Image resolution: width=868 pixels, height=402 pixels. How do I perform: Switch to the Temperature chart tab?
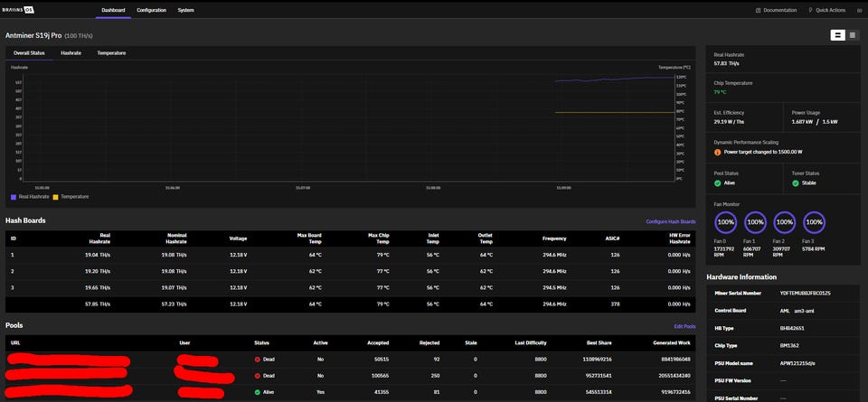(x=111, y=53)
